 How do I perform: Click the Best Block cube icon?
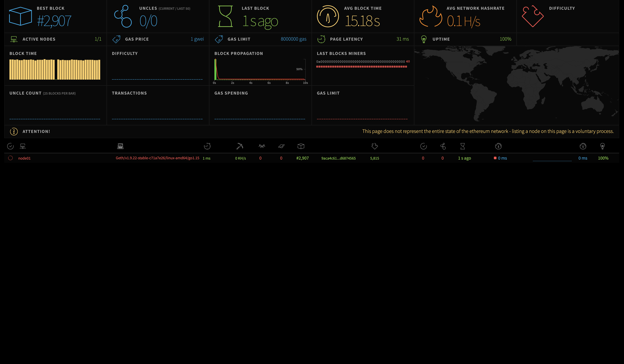click(x=20, y=16)
